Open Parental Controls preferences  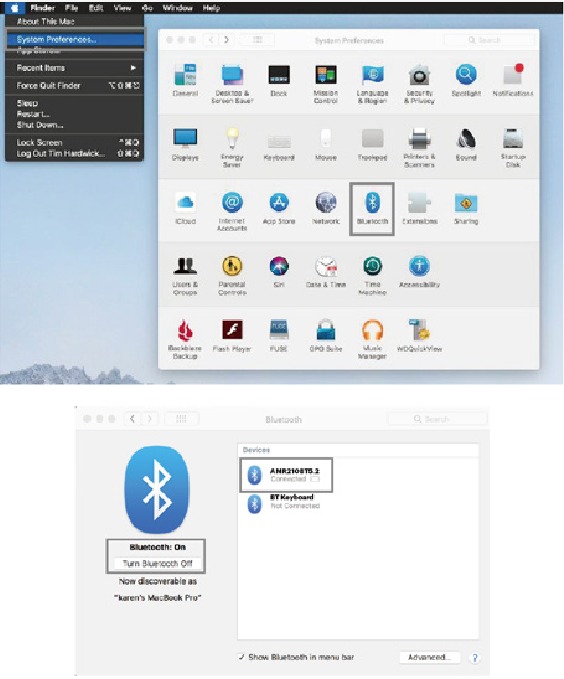click(232, 276)
